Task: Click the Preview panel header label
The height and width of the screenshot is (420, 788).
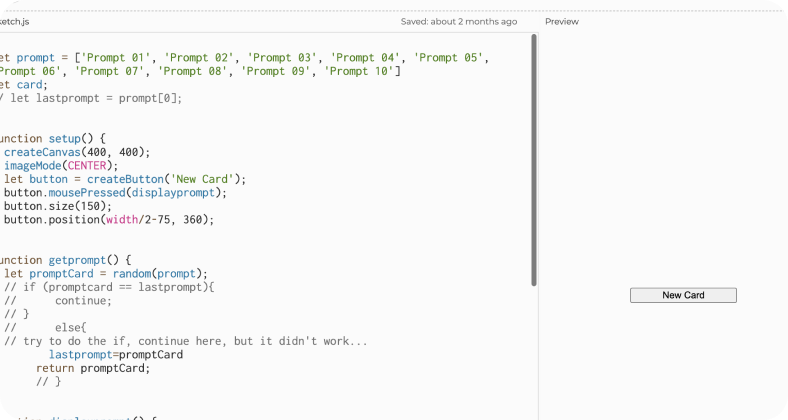Action: point(561,21)
